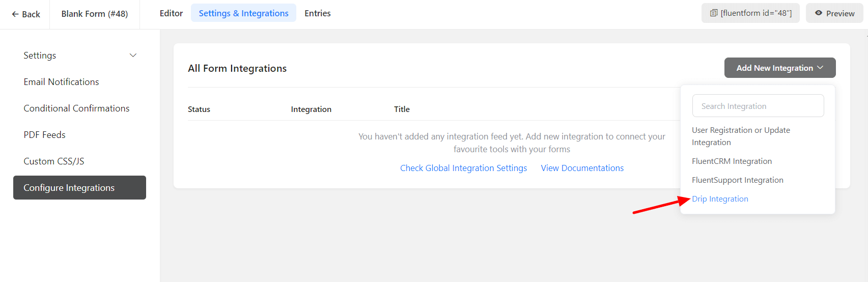Viewport: 868px width, 282px height.
Task: Click the Back arrow icon
Action: pos(15,14)
